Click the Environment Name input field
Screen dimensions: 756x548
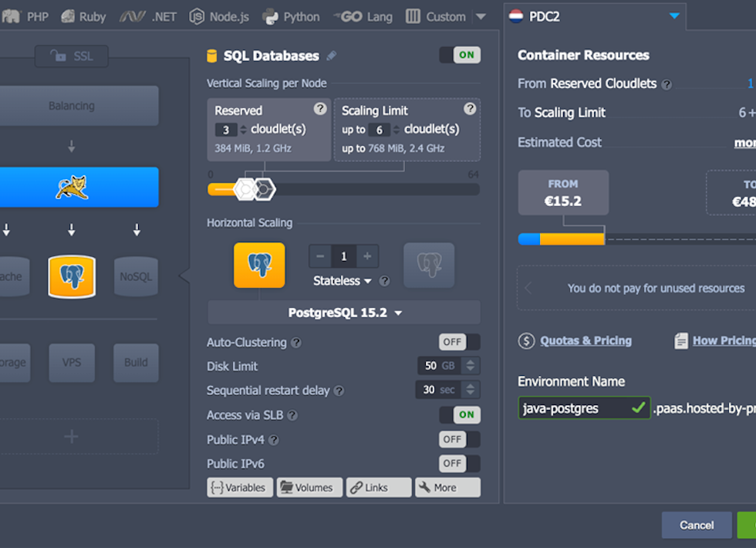click(x=575, y=408)
